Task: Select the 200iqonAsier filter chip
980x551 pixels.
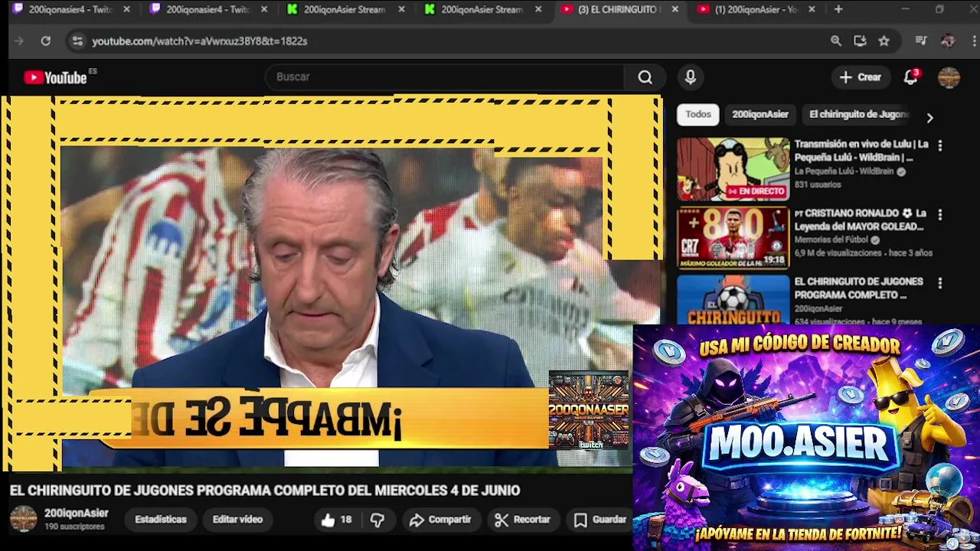Action: click(759, 115)
